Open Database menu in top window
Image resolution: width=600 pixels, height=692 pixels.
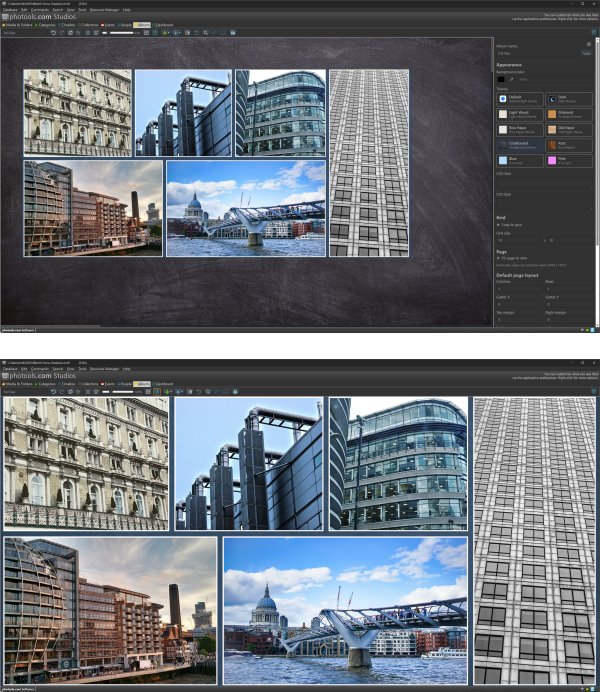coord(10,10)
